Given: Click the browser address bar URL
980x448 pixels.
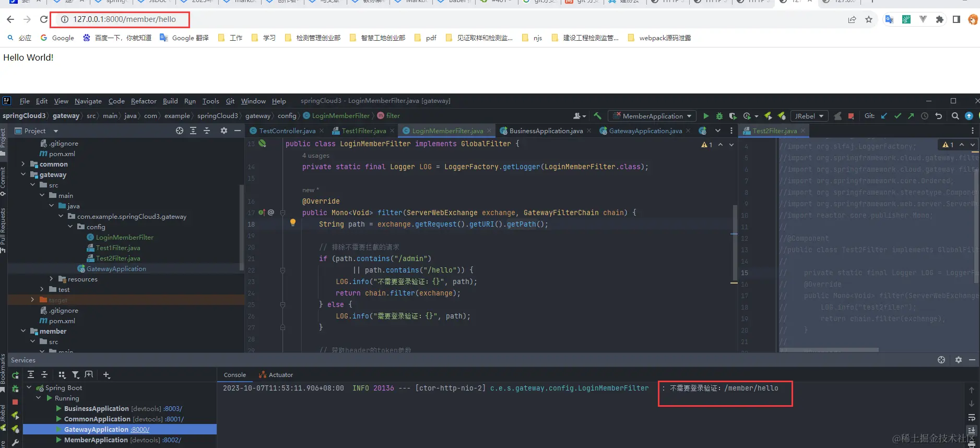Looking at the screenshot, I should (124, 19).
